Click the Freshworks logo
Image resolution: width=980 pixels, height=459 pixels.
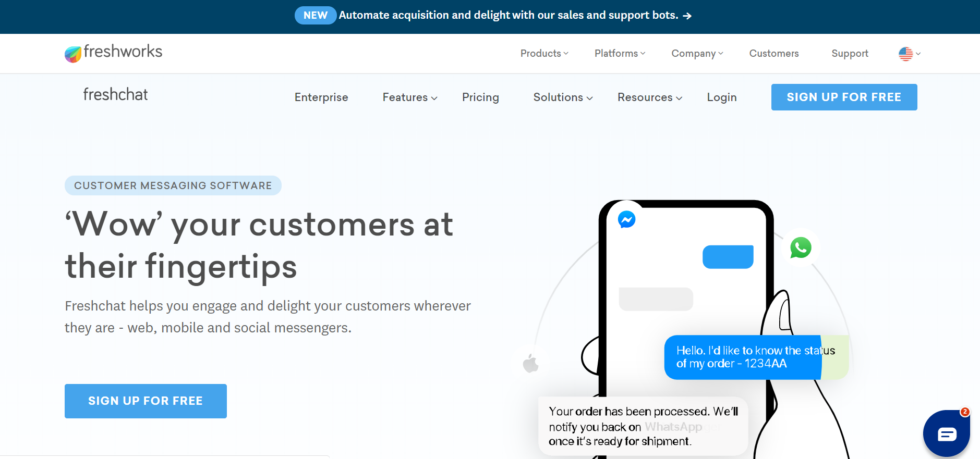tap(113, 53)
